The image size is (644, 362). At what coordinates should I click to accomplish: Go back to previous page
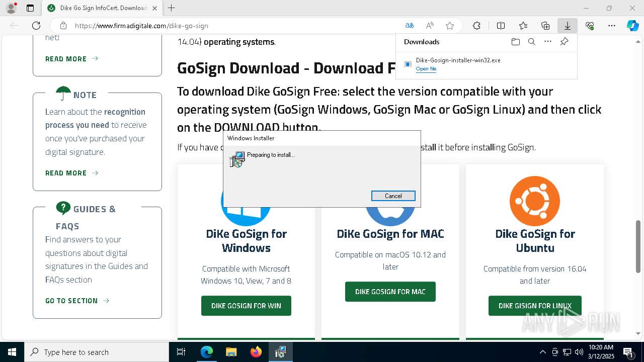(x=14, y=26)
